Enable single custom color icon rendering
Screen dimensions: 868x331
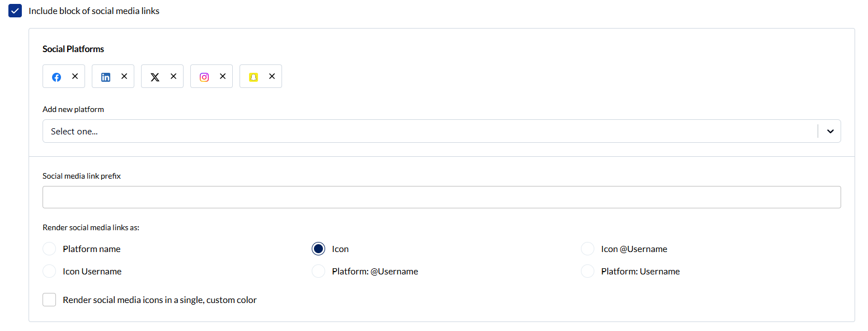(x=49, y=300)
